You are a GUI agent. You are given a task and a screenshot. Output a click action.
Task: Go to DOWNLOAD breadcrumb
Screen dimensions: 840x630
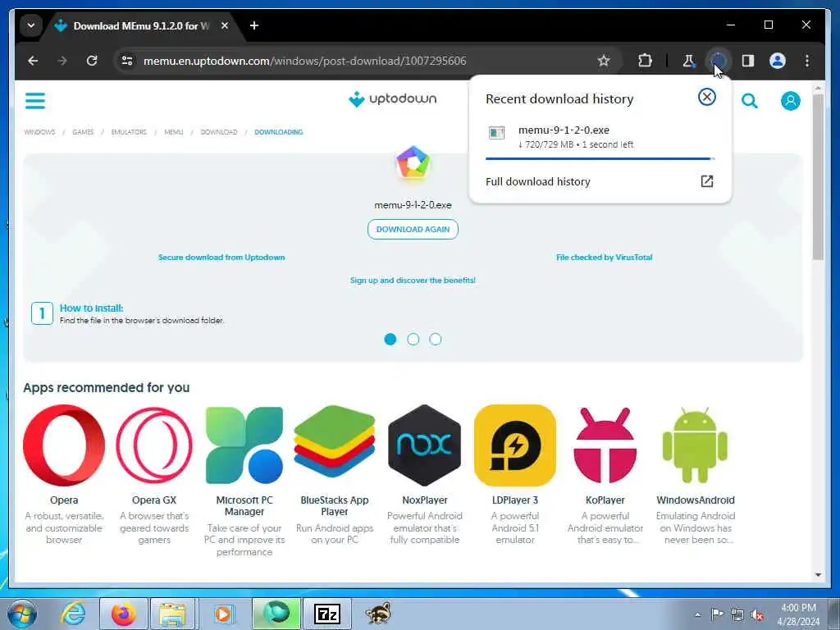[218, 132]
